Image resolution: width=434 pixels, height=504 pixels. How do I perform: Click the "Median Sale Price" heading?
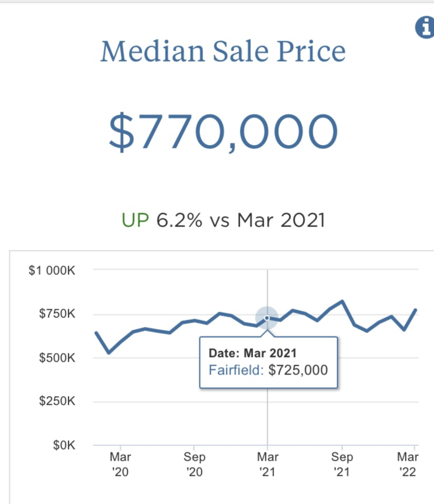tap(223, 51)
